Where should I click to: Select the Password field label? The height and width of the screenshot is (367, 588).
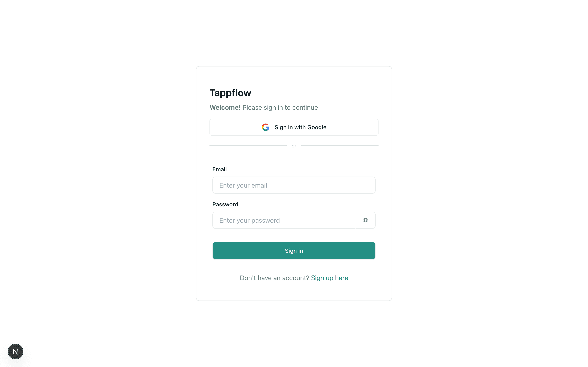(225, 204)
